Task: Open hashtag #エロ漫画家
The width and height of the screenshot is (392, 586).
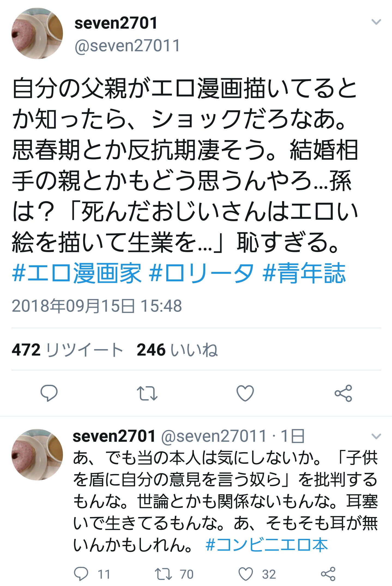Action: (x=77, y=273)
